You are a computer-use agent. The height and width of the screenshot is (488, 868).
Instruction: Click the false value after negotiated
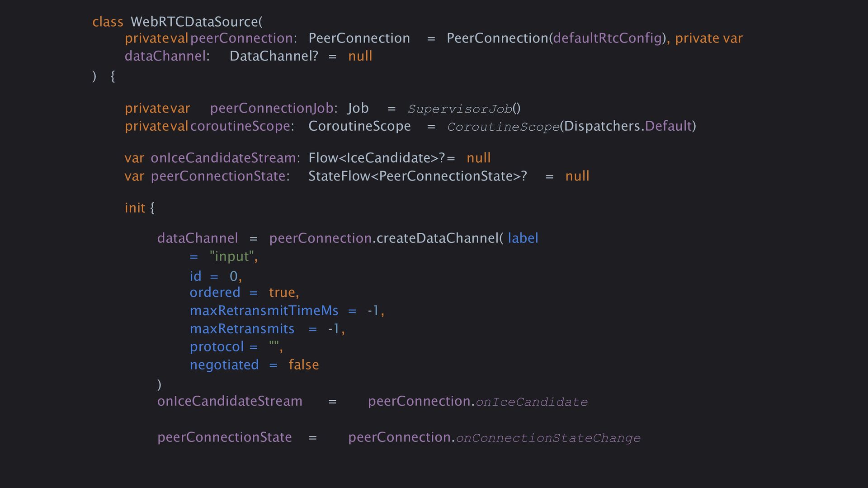[303, 365]
